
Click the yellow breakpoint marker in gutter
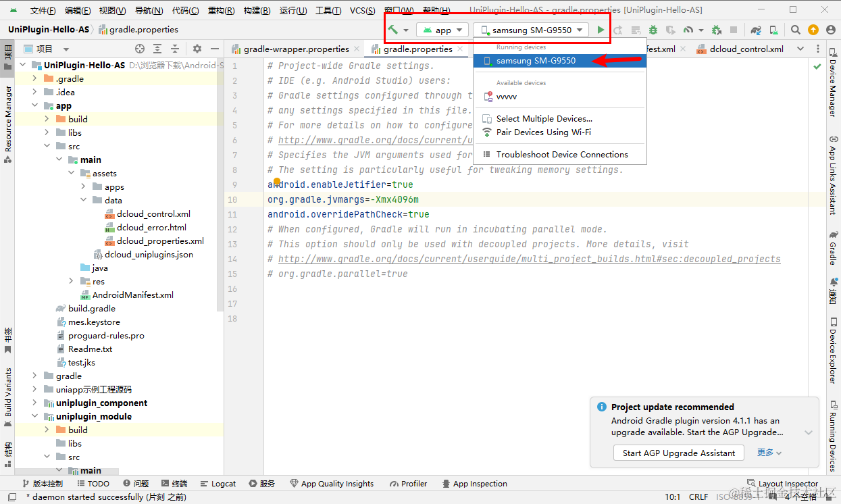tap(276, 181)
